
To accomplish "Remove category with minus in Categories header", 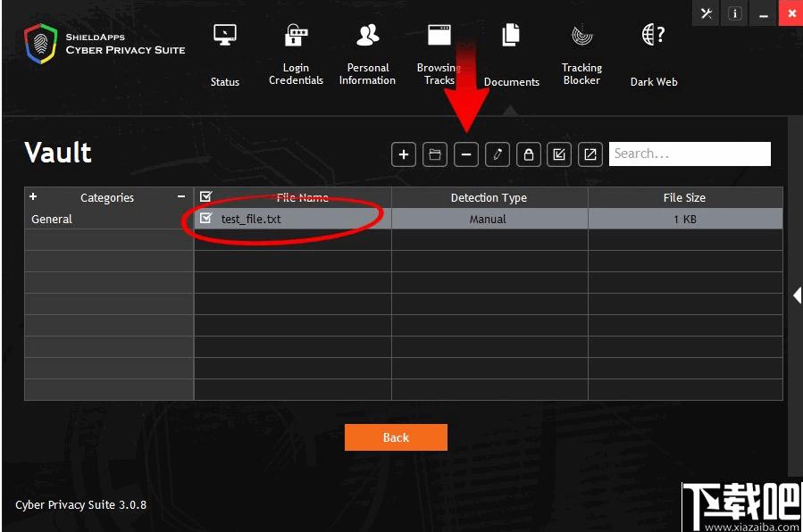I will (180, 196).
